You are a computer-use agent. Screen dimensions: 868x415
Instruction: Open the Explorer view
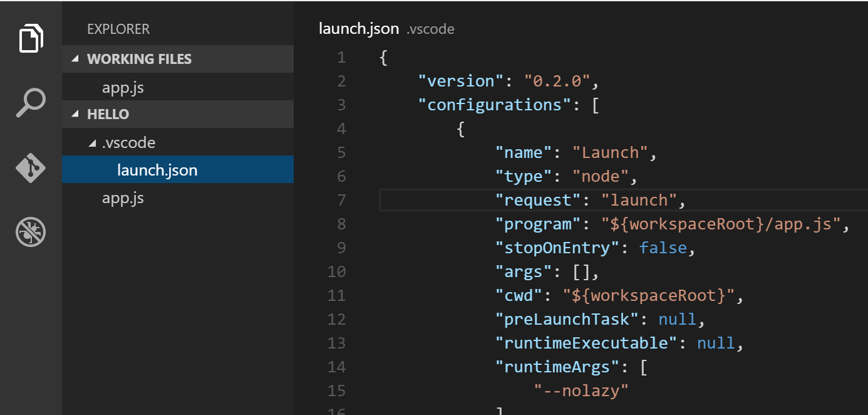click(x=31, y=38)
